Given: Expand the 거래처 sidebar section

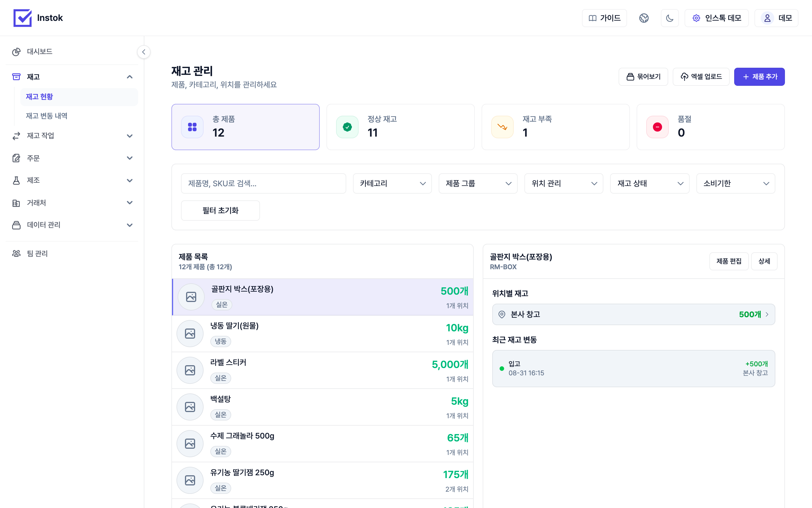Looking at the screenshot, I should click(x=72, y=203).
